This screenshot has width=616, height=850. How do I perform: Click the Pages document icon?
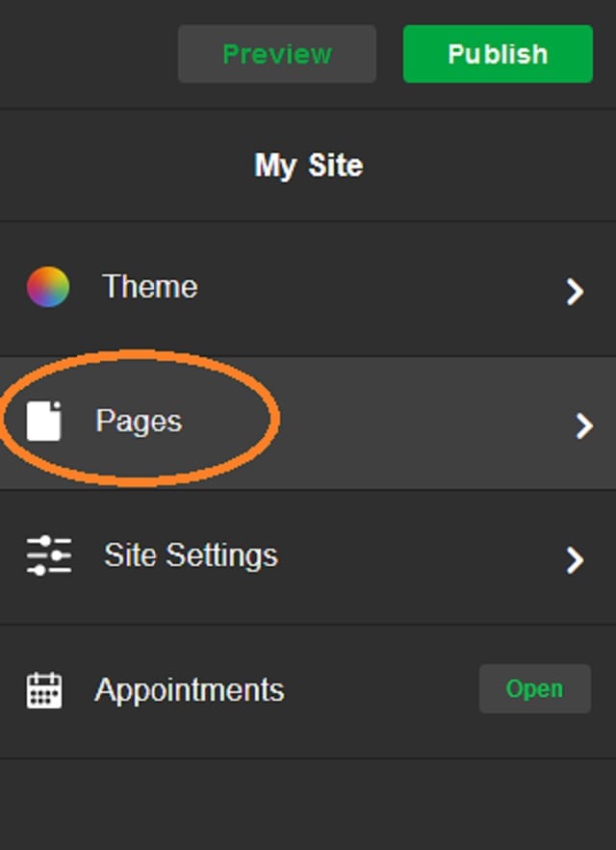[44, 421]
